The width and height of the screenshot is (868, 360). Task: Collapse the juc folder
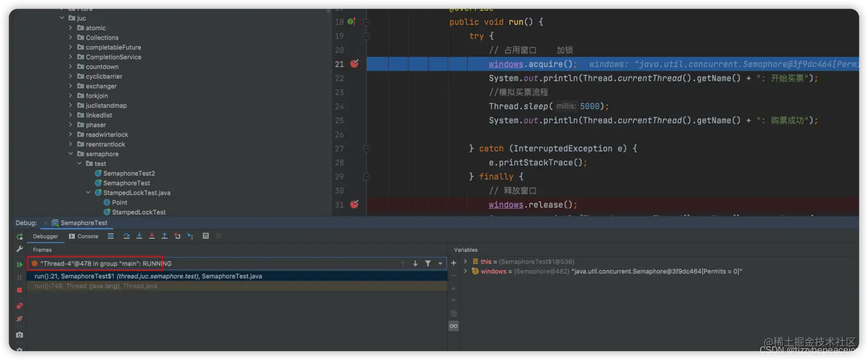62,18
